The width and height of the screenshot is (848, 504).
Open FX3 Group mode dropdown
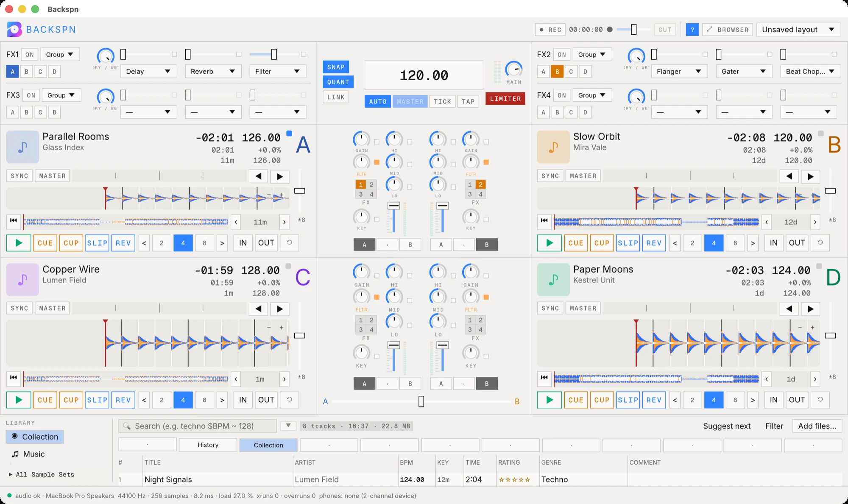pos(61,95)
